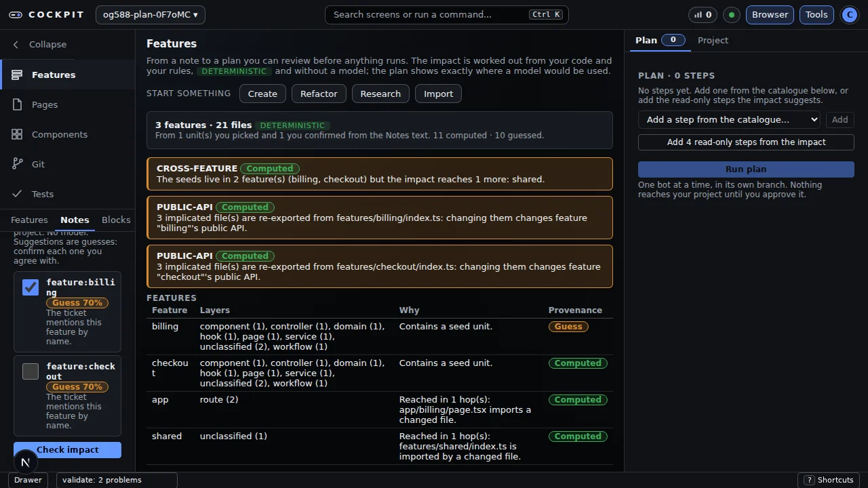Switch to the Blocks tab
Viewport: 868px width, 488px height.
pyautogui.click(x=116, y=220)
